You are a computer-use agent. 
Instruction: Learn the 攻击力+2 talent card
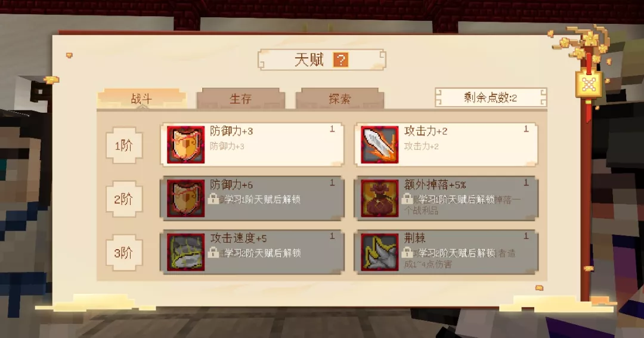tap(447, 145)
